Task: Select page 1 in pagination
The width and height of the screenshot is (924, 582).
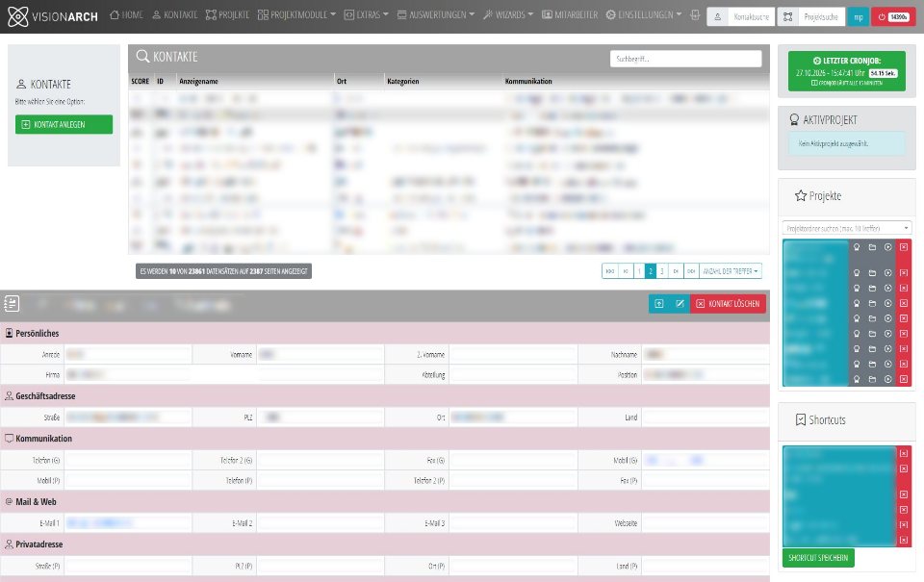Action: pyautogui.click(x=639, y=271)
